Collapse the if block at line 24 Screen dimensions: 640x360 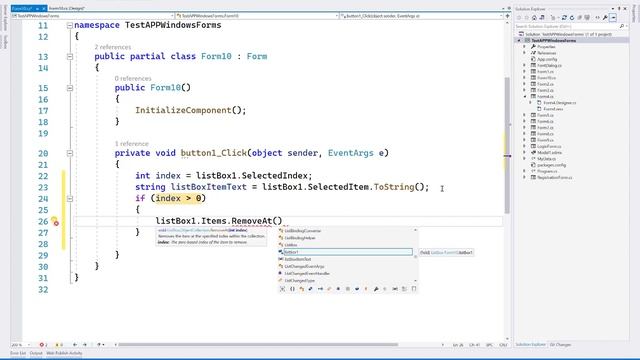(70, 199)
